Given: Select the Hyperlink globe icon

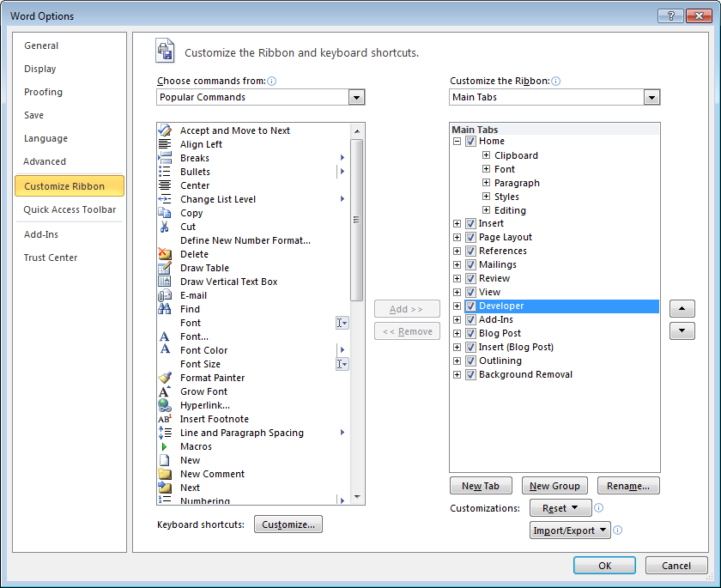Looking at the screenshot, I should pyautogui.click(x=165, y=405).
